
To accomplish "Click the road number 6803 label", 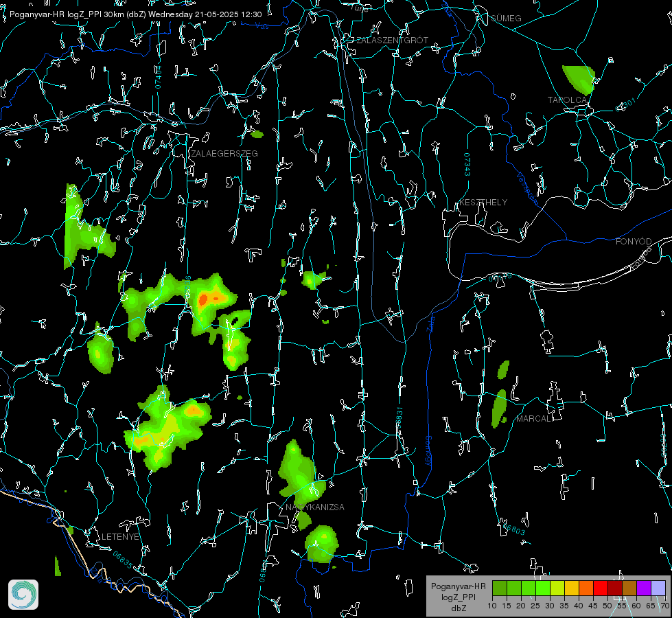I will [x=513, y=528].
